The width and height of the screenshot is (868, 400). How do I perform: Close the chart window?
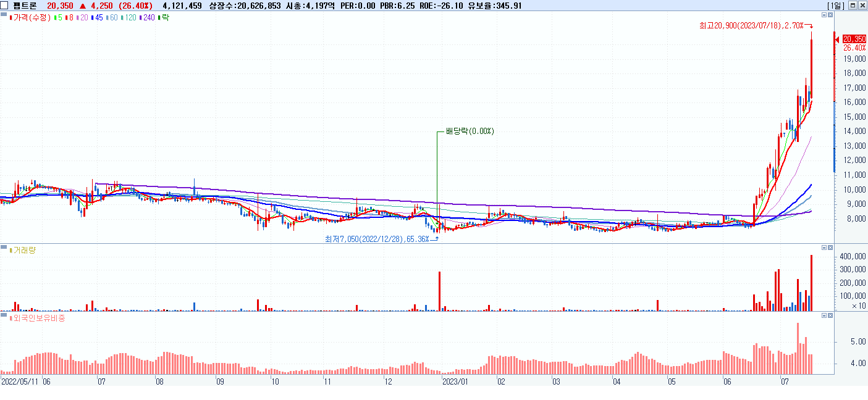coord(862,5)
